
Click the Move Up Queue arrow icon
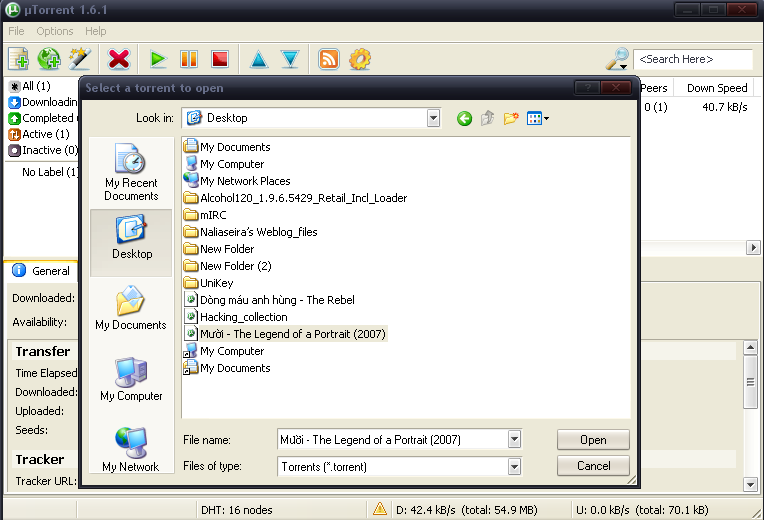[x=259, y=59]
